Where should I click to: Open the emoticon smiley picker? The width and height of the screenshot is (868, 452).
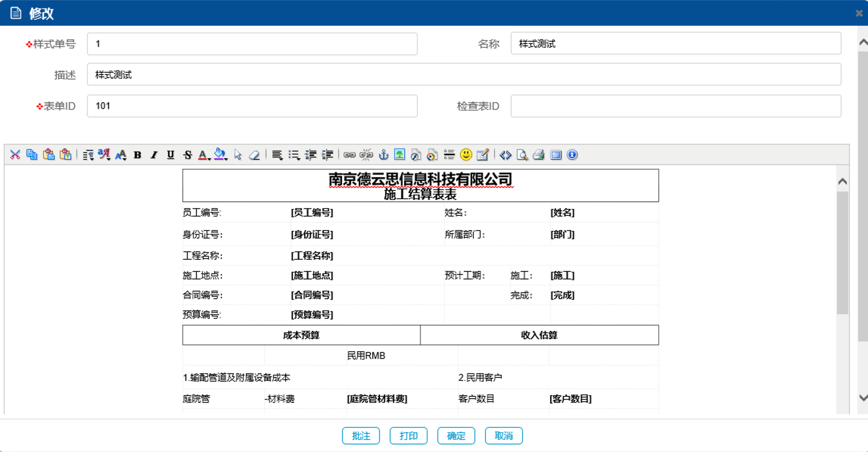click(x=466, y=154)
